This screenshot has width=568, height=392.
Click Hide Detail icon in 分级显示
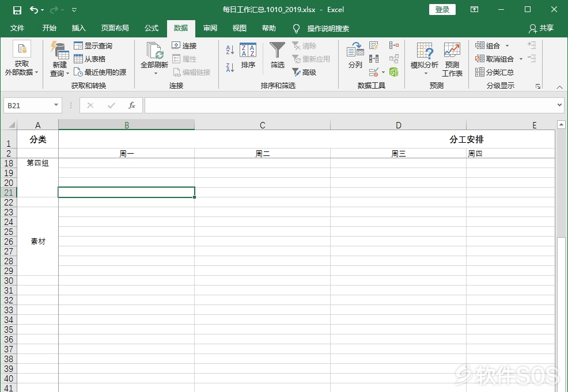532,58
